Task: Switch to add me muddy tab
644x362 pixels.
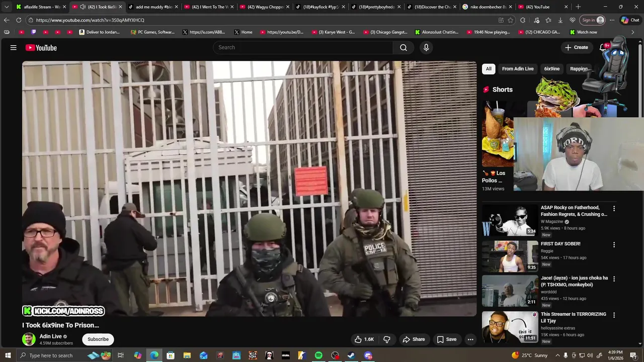Action: (152, 7)
